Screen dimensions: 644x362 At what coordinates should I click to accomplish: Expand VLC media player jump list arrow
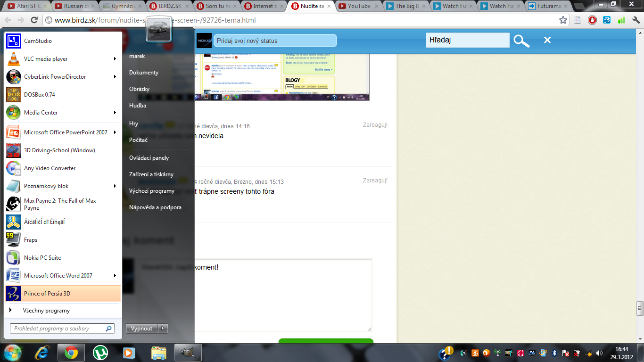(x=115, y=59)
